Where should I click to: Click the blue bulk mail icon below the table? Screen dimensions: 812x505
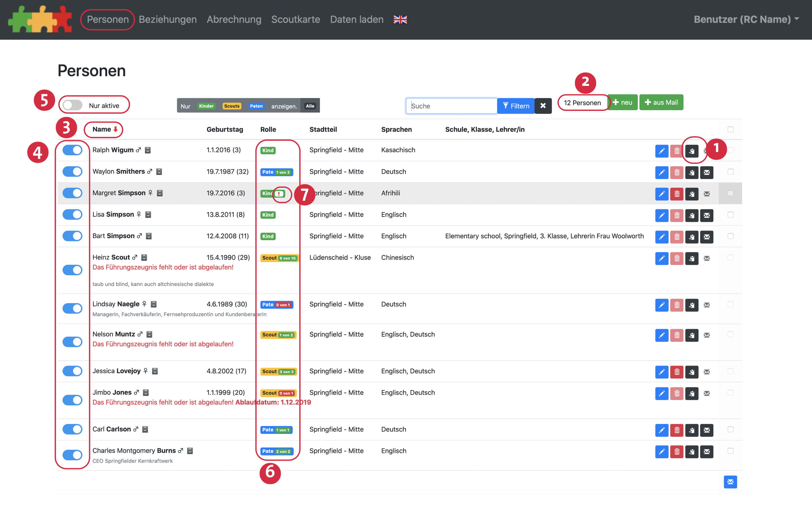730,482
